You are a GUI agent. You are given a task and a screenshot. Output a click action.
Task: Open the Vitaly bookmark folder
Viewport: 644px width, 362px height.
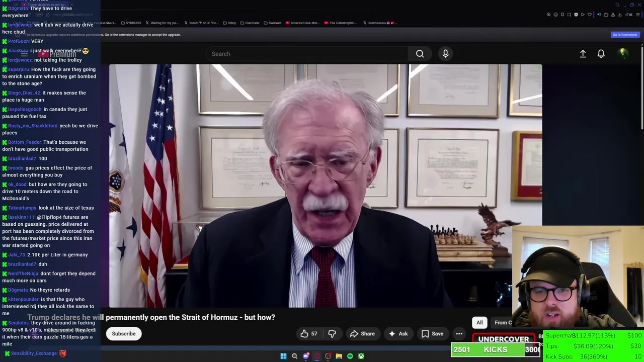229,23
